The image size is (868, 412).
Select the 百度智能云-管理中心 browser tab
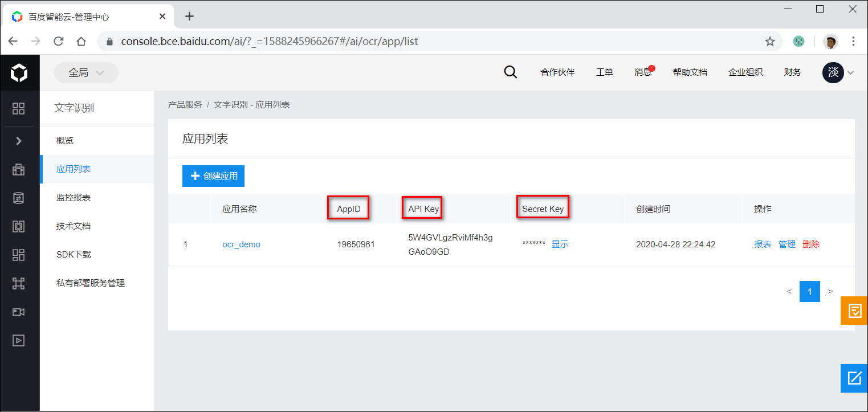click(89, 17)
